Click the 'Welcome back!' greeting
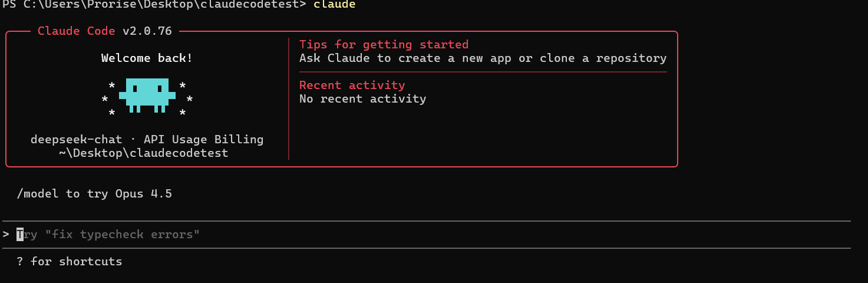868x283 pixels. [147, 58]
